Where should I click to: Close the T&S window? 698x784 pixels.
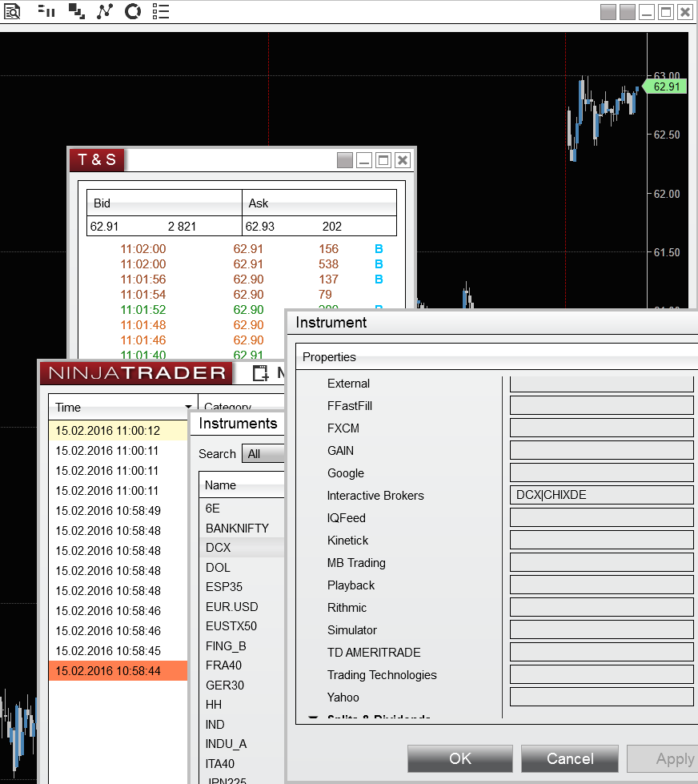(x=402, y=160)
